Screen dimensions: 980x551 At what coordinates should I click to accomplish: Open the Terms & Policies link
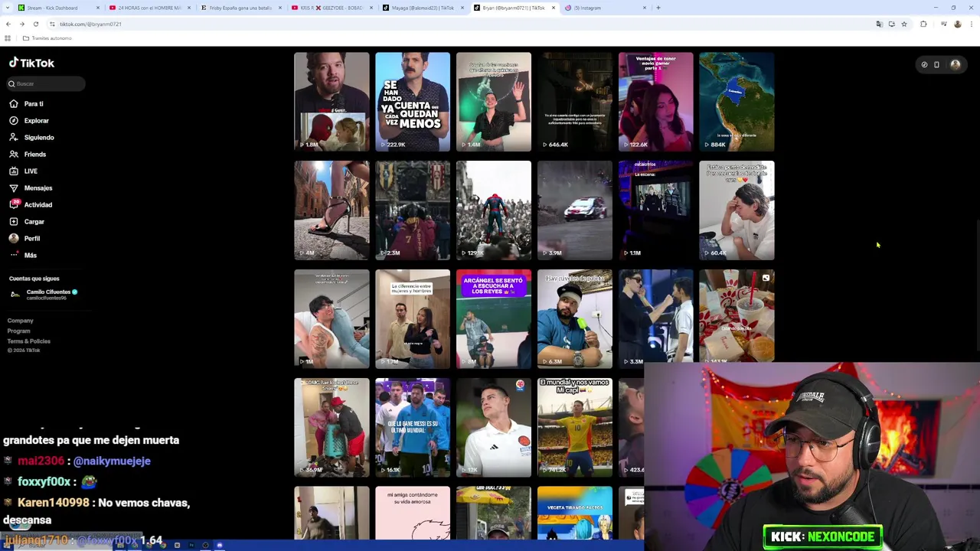click(29, 341)
